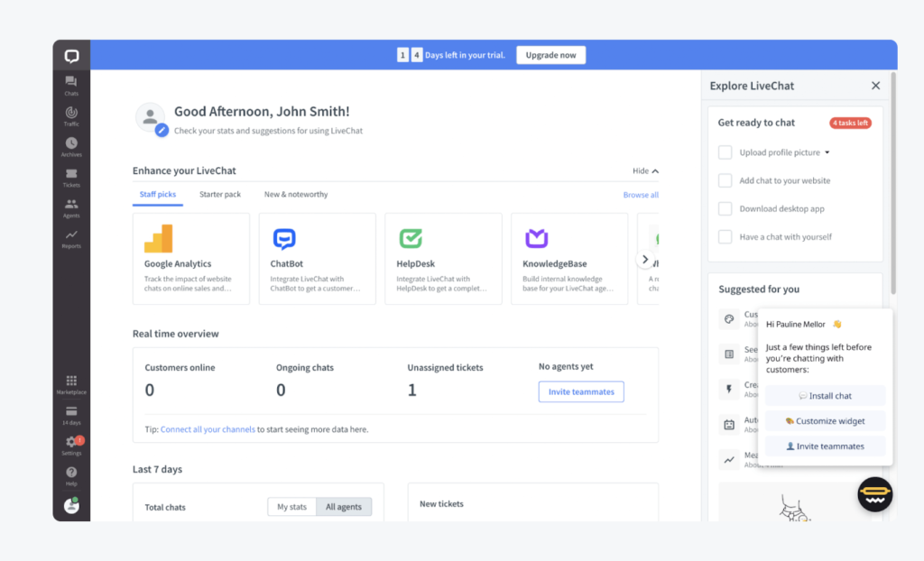Check the Upload profile picture task
The image size is (924, 561).
(725, 152)
